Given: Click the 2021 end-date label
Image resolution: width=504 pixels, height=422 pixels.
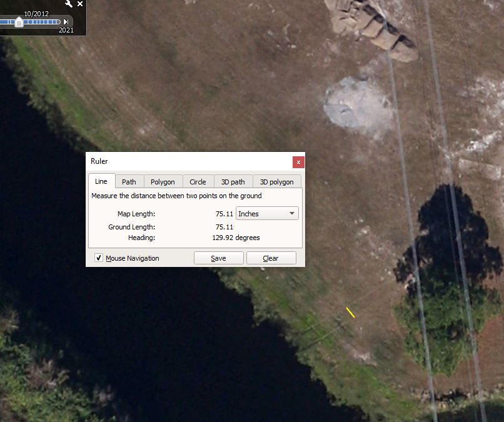Looking at the screenshot, I should [x=66, y=30].
